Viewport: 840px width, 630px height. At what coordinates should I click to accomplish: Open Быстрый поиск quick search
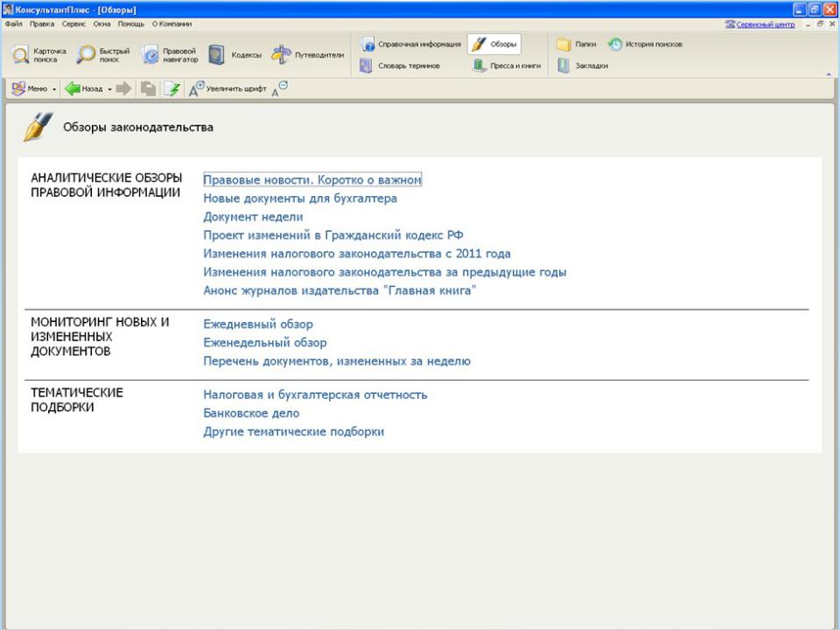[103, 54]
